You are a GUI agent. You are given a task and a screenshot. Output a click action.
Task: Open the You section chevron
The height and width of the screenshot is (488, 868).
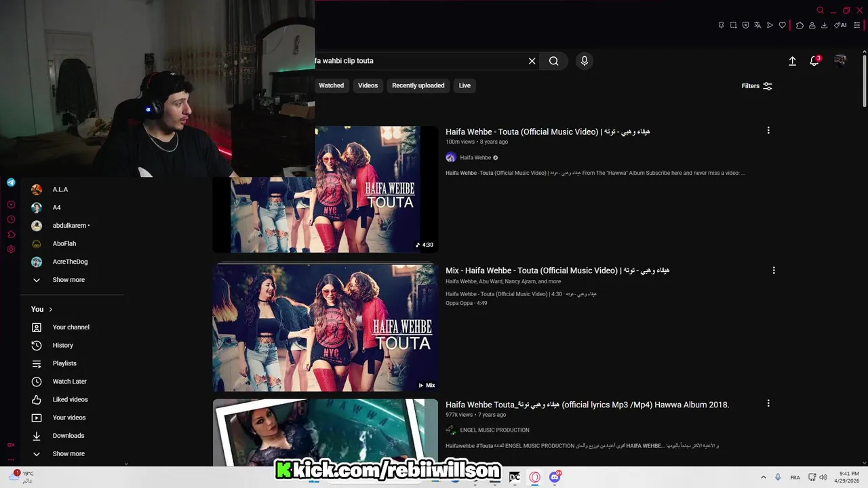tap(50, 310)
